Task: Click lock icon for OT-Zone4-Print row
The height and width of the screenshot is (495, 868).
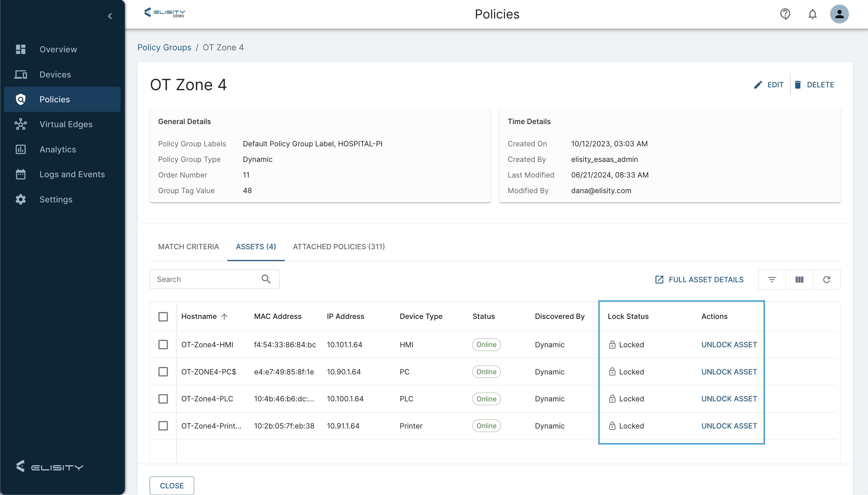Action: click(x=612, y=426)
